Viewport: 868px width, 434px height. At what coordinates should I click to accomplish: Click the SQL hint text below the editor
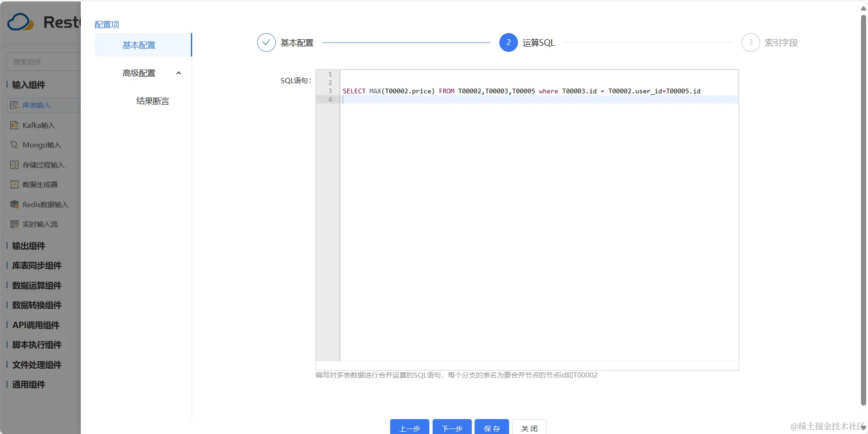pyautogui.click(x=456, y=375)
